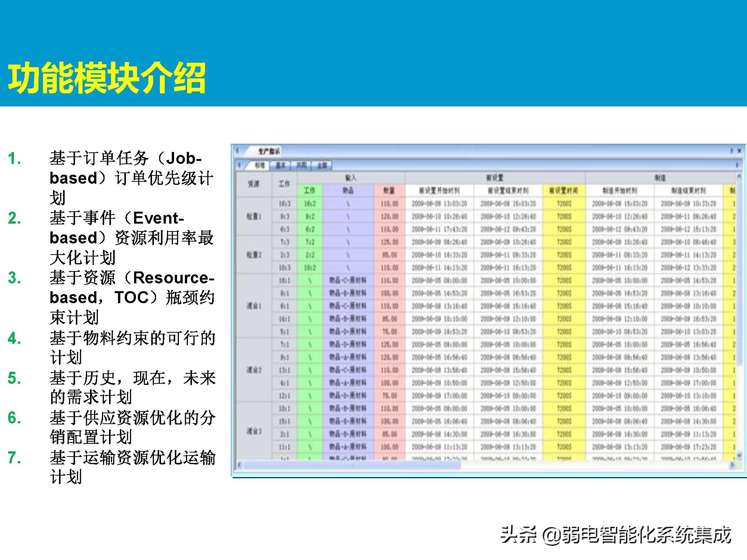Viewport: 747px width, 560px height.
Task: Click the right arrow beside the window's X button
Action: coord(732,151)
